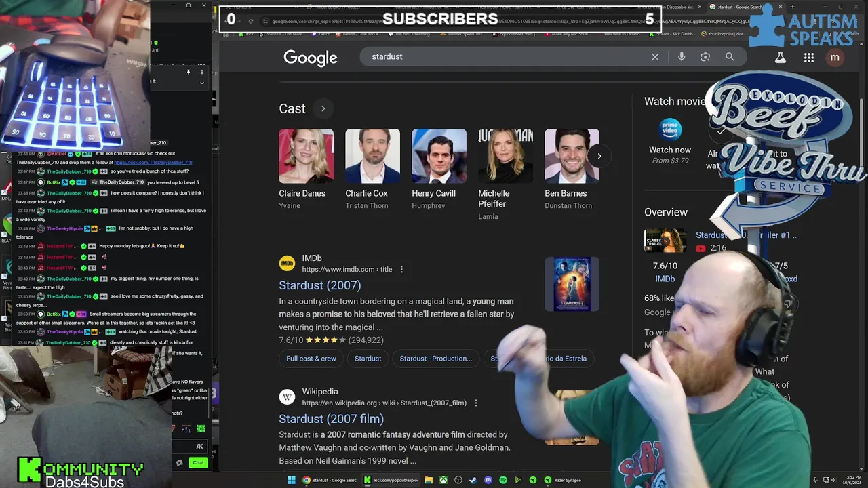Open Google Search Labs flask icon
The image size is (868, 488).
point(781,58)
